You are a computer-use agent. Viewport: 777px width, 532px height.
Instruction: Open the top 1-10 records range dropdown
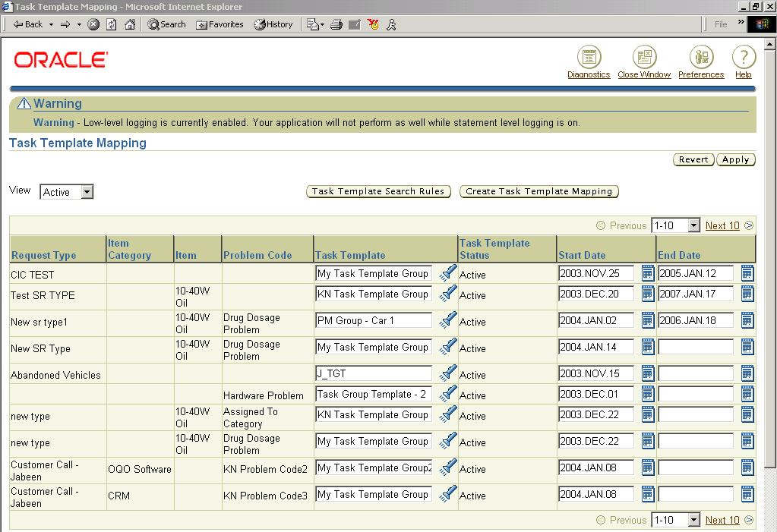(x=675, y=225)
